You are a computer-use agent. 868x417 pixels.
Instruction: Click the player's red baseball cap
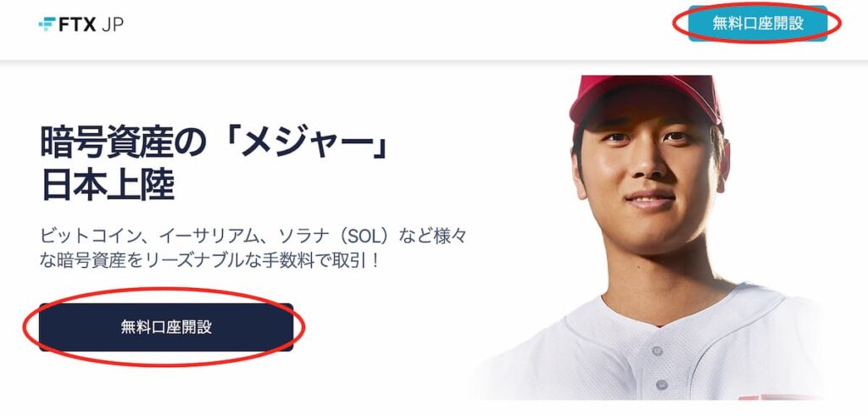tap(645, 101)
